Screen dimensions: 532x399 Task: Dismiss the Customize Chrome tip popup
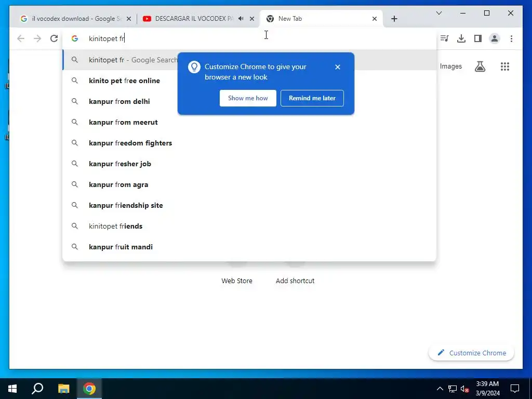pyautogui.click(x=338, y=67)
